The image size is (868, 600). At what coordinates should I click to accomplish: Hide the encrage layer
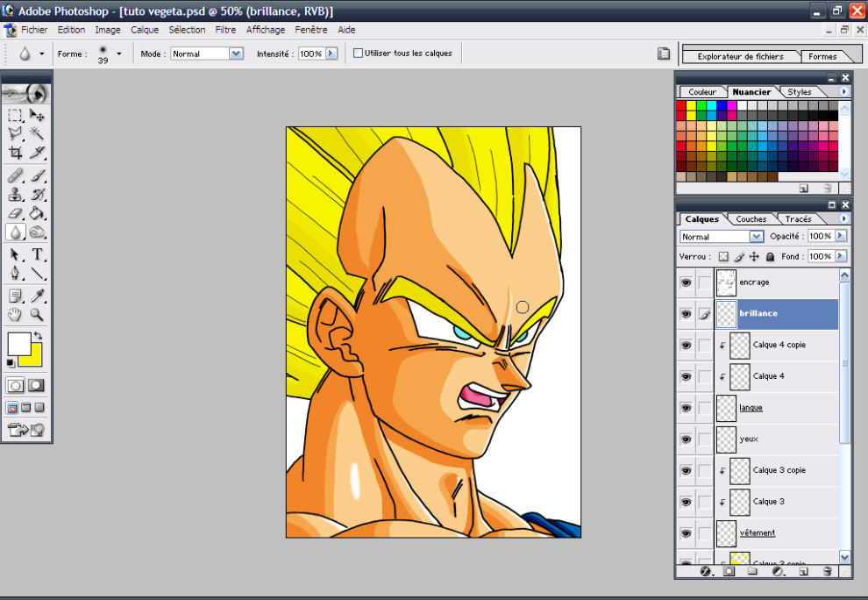point(686,282)
